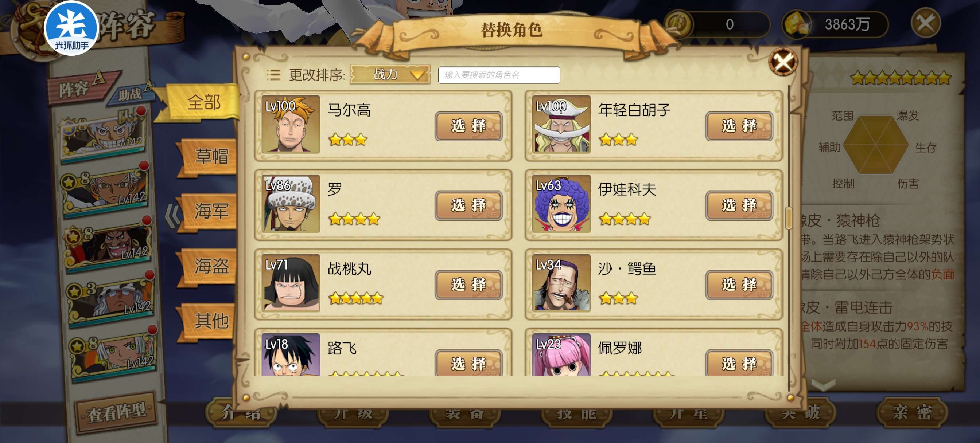
Task: Click the character list scrollbar handle
Action: [x=789, y=218]
